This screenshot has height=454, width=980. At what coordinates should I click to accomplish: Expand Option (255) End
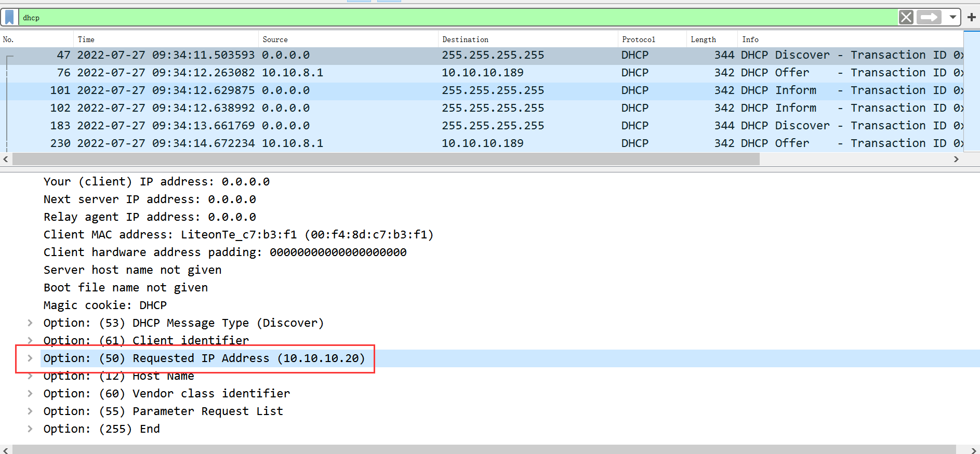(x=30, y=429)
